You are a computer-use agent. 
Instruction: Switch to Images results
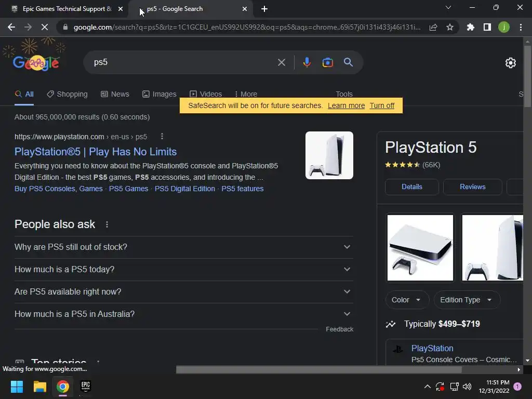tap(159, 94)
